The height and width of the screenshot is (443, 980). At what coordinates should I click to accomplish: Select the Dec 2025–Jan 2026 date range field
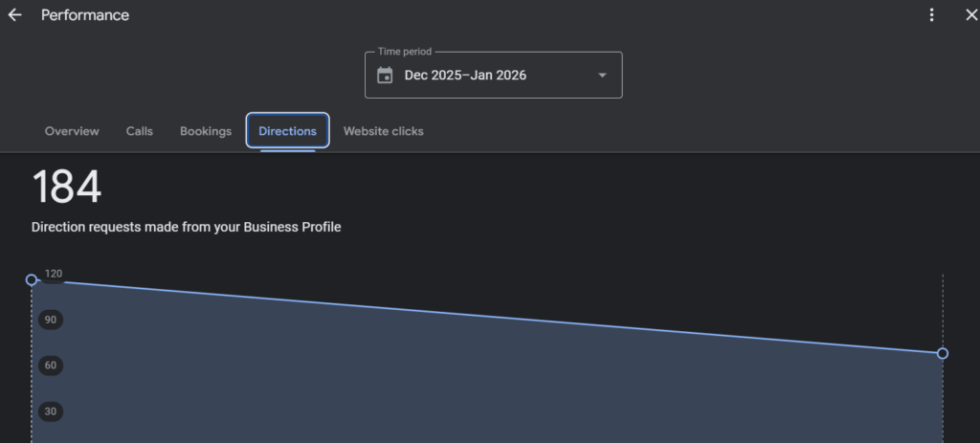coord(465,76)
